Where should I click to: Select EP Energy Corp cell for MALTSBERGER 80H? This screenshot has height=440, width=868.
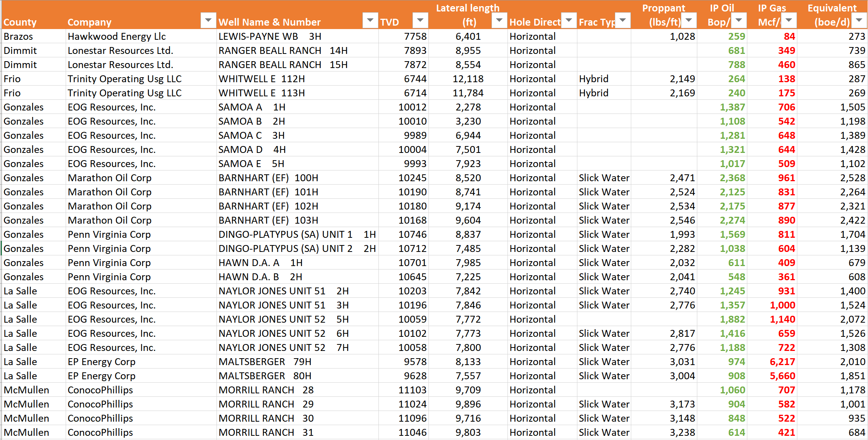141,376
